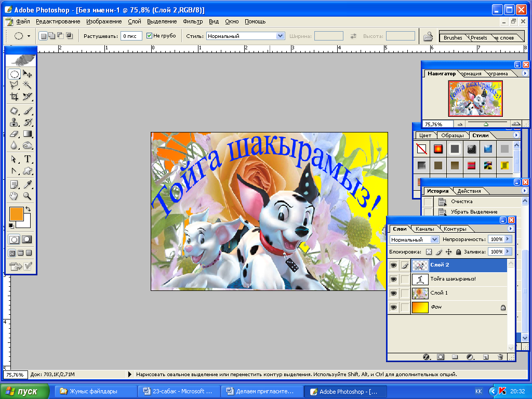
Task: Toggle the anti-alias 'Не грубо' checkbox
Action: [x=149, y=36]
